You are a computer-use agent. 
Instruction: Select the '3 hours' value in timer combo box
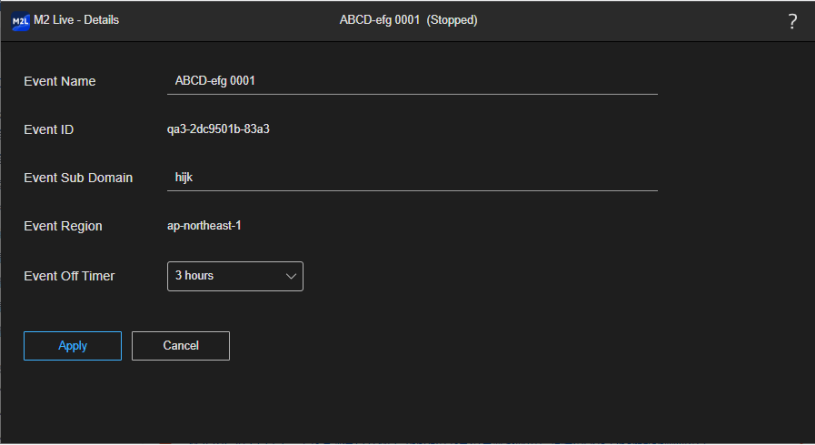[x=195, y=276]
